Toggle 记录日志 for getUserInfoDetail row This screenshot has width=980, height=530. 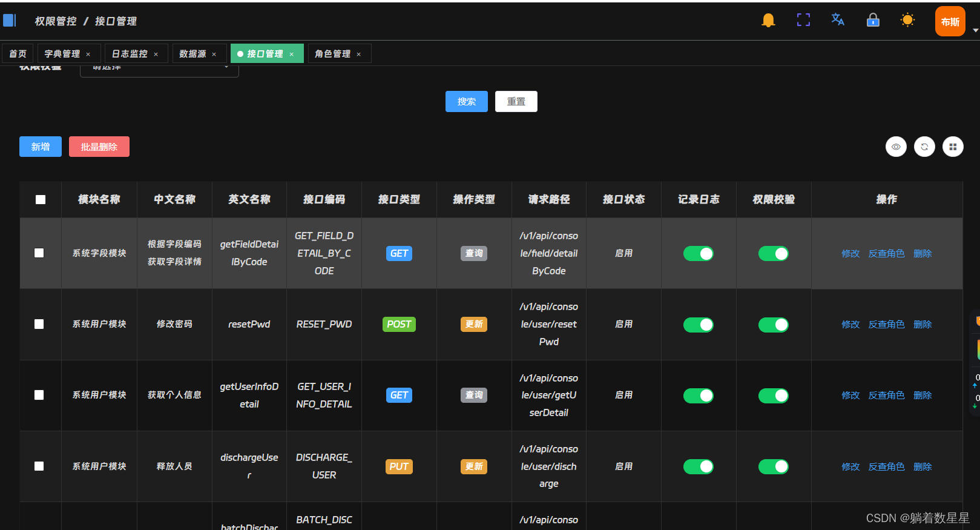click(699, 396)
